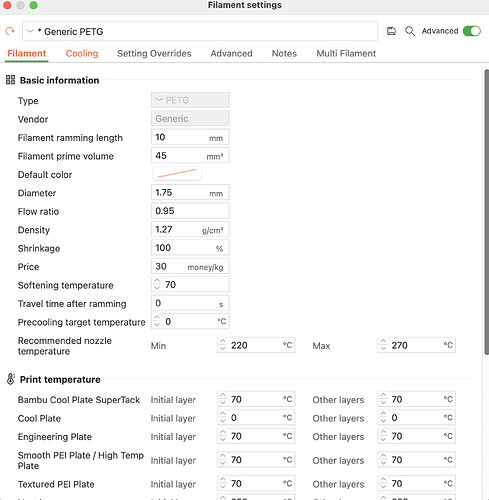The height and width of the screenshot is (500, 489).
Task: Edit the Density value field
Action: [190, 230]
